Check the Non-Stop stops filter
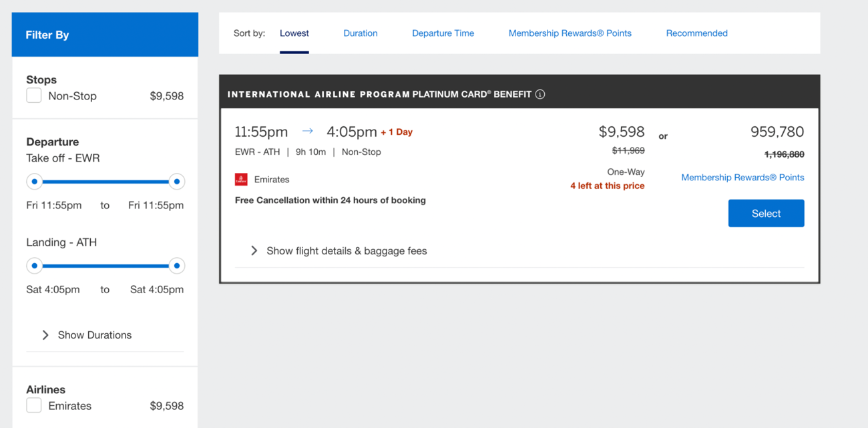The width and height of the screenshot is (868, 428). [34, 95]
